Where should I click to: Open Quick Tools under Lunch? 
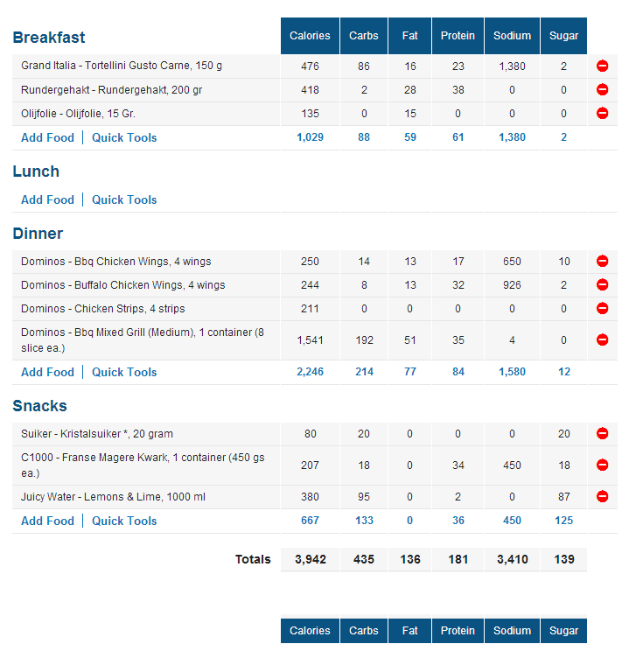point(124,199)
